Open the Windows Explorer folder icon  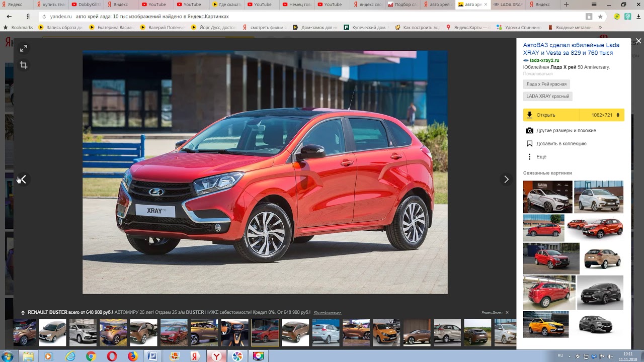coord(29,356)
